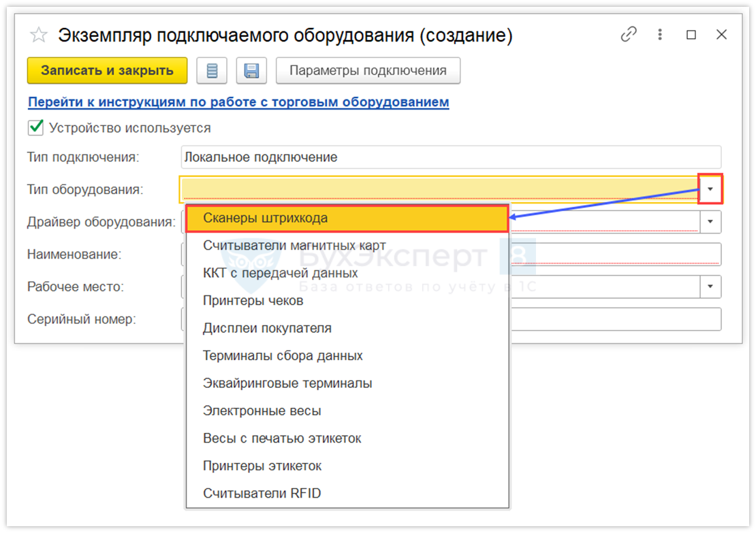Click the Тип подключения field
The image size is (756, 533).
(452, 157)
